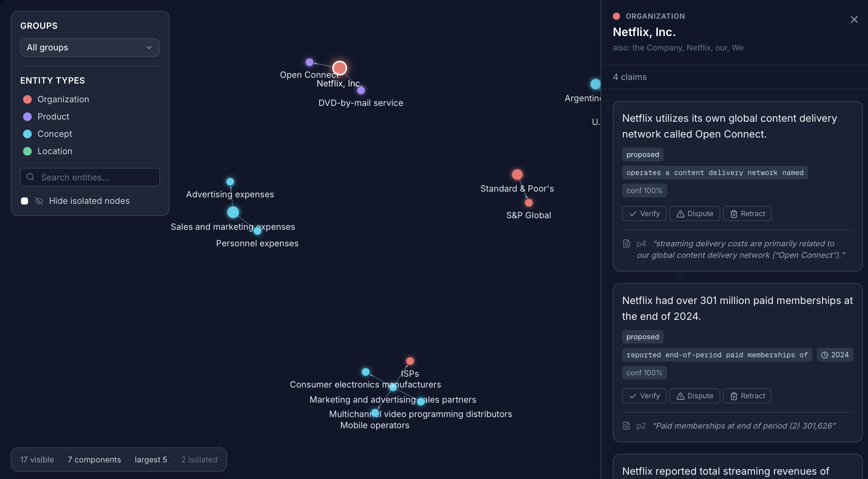Select the S&P Global node

529,203
